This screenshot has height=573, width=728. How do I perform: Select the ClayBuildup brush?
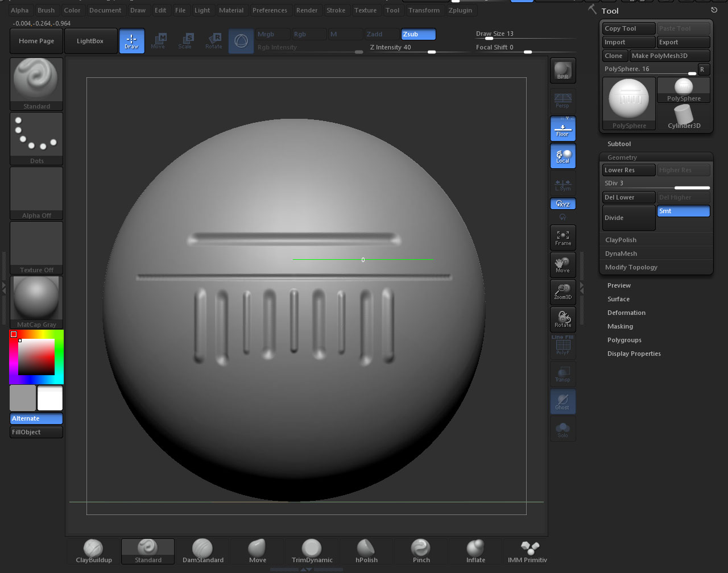click(94, 551)
